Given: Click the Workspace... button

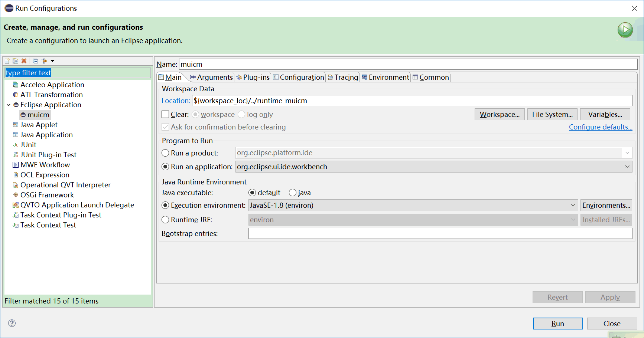Looking at the screenshot, I should pyautogui.click(x=500, y=115).
